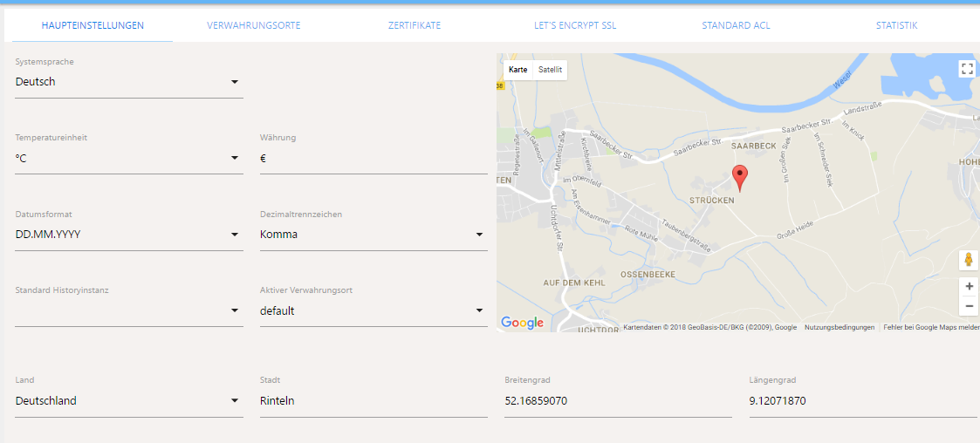Expand the Datumsformat dropdown
This screenshot has width=980, height=443.
coord(129,235)
